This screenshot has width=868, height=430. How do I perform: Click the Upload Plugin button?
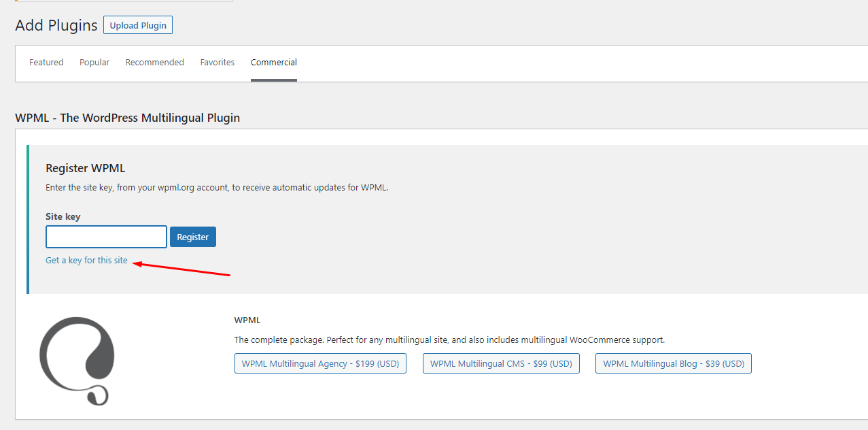pos(138,26)
